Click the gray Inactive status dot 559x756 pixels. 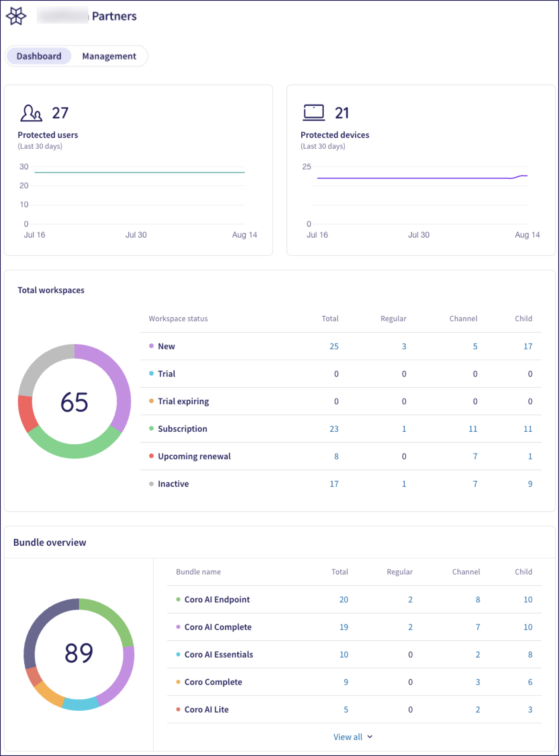click(151, 484)
